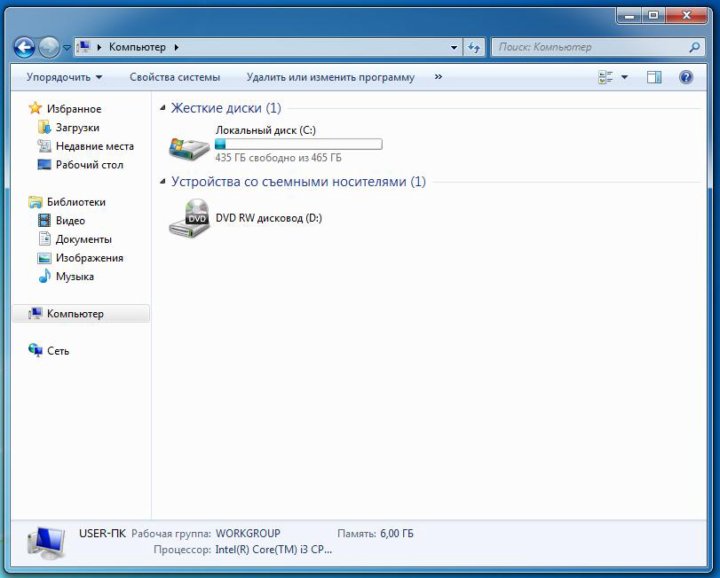Select the DVD RW drive (D:) icon
Screen dimensions: 720x578
point(188,218)
